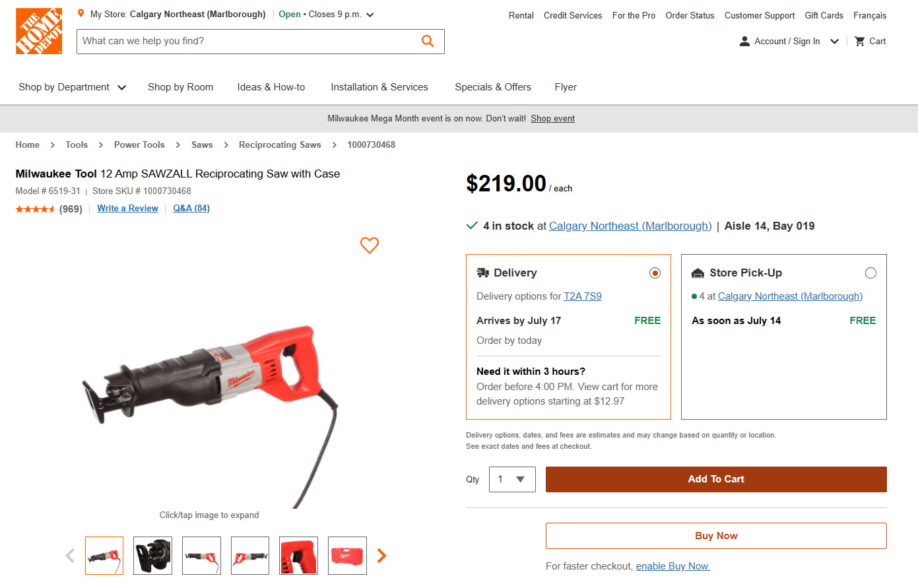
Task: Open the Installation & Services menu
Action: (x=379, y=87)
